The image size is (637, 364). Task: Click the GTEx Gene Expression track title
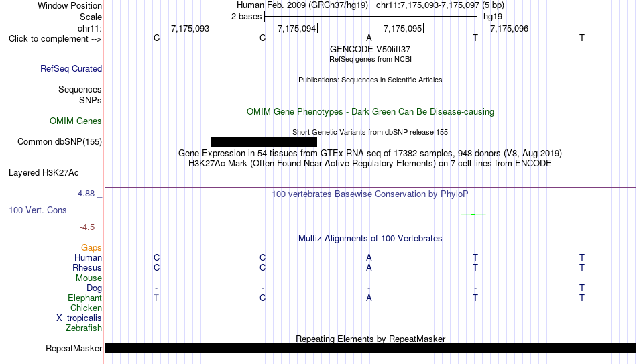(x=370, y=153)
